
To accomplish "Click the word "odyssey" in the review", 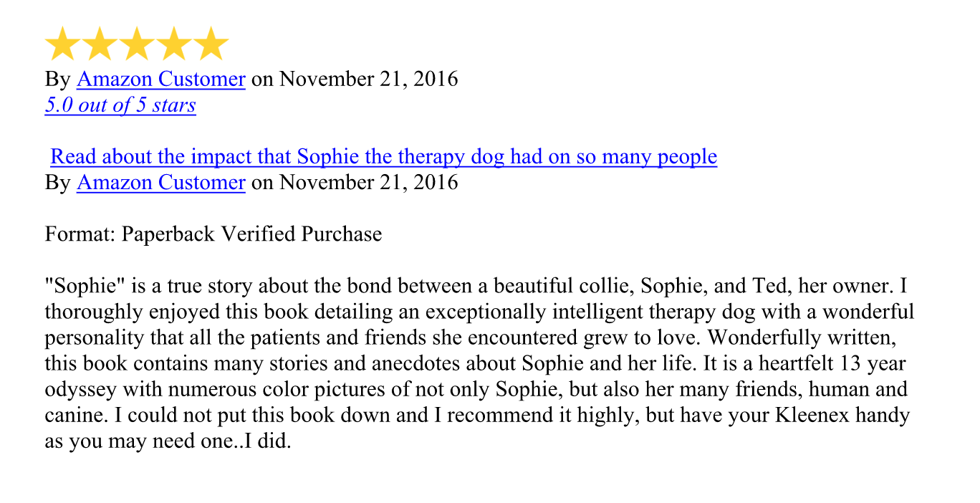I will pyautogui.click(x=81, y=390).
